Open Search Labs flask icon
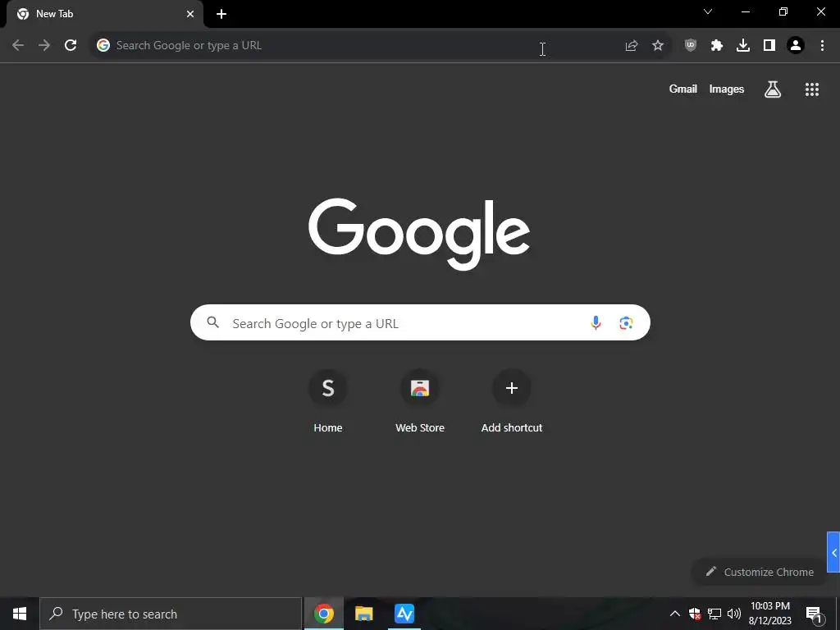This screenshot has height=630, width=840. (x=773, y=89)
